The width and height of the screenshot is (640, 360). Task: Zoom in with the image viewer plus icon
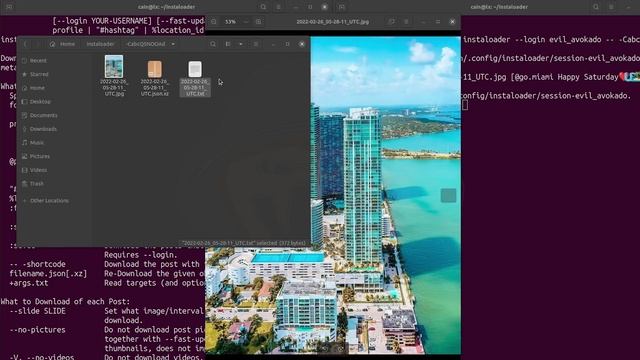[x=258, y=22]
